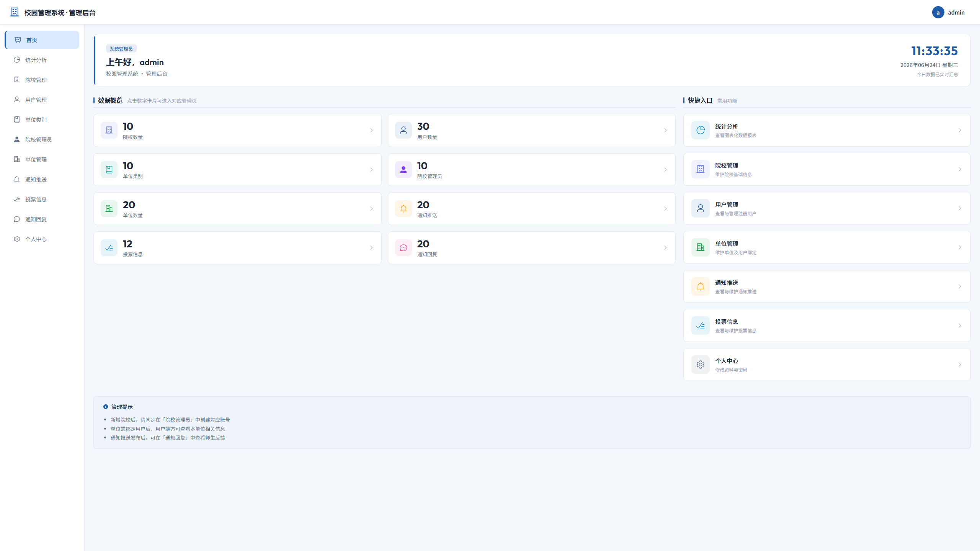Click the 单位类别 sidebar icon
This screenshot has width=980, height=551.
[17, 119]
